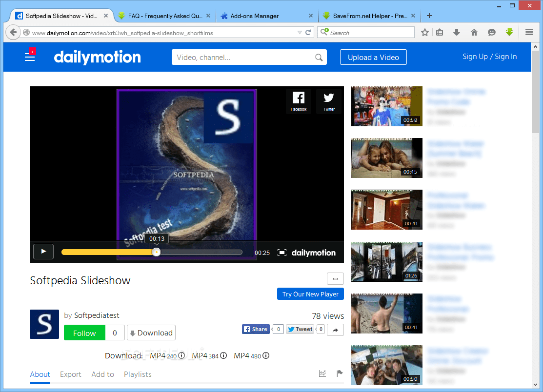Open the browser downloads arrow icon

457,33
